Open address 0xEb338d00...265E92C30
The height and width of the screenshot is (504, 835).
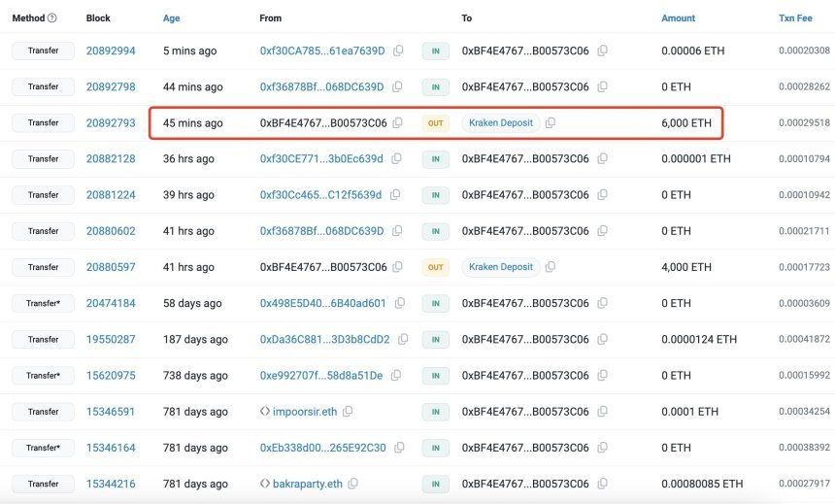[322, 448]
